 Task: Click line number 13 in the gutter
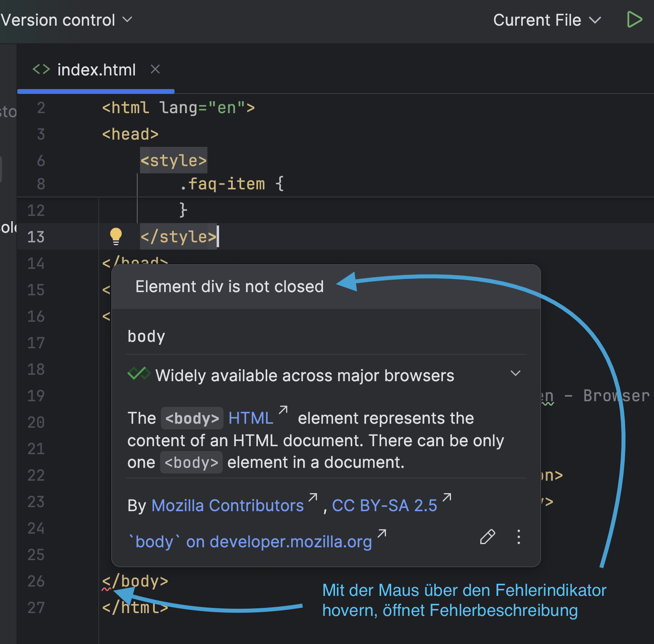36,237
